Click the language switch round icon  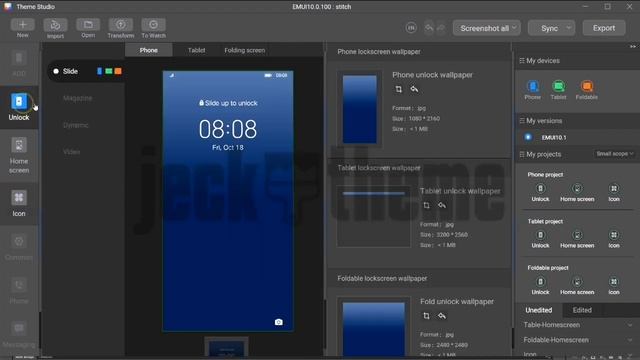coord(411,28)
